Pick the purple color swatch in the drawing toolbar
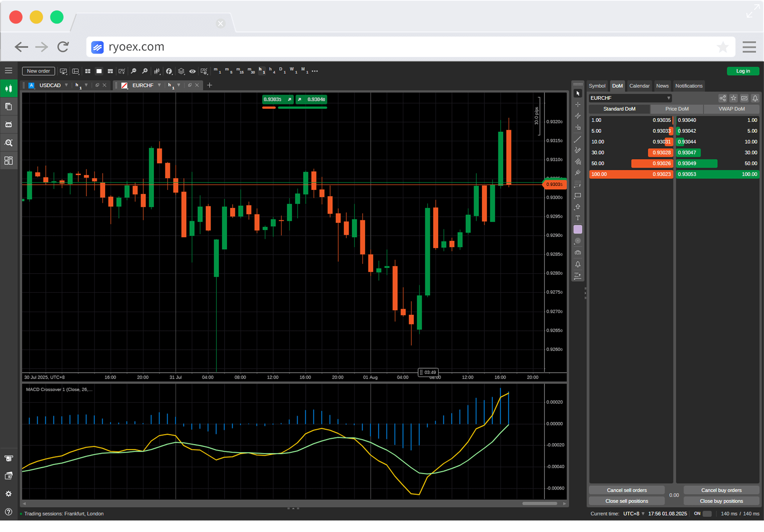Viewport: 764px width, 532px height. click(x=578, y=229)
